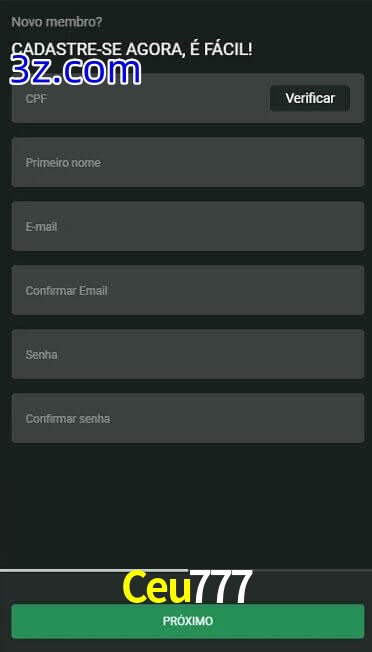Click the Confirmar Email placeholder text
The image size is (372, 652).
click(67, 291)
